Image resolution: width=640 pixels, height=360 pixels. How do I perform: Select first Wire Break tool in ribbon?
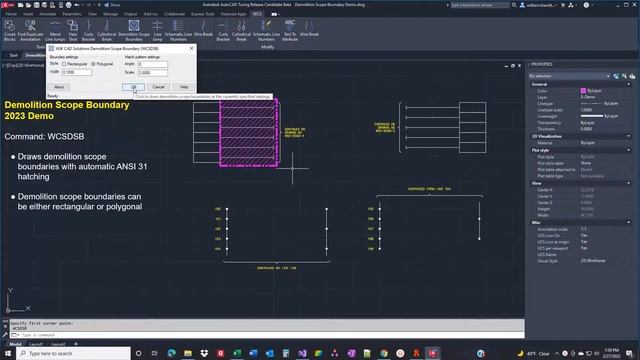pyautogui.click(x=203, y=29)
